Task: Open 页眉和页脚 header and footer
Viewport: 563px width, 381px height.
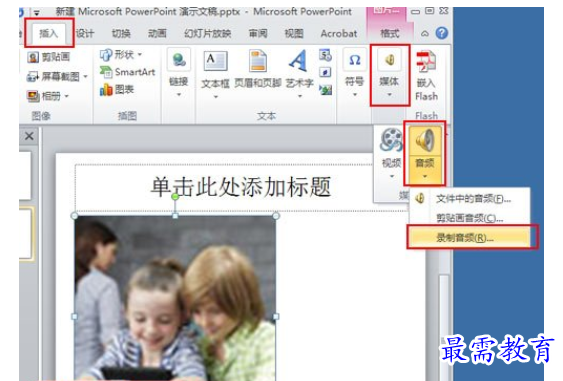Action: 258,69
